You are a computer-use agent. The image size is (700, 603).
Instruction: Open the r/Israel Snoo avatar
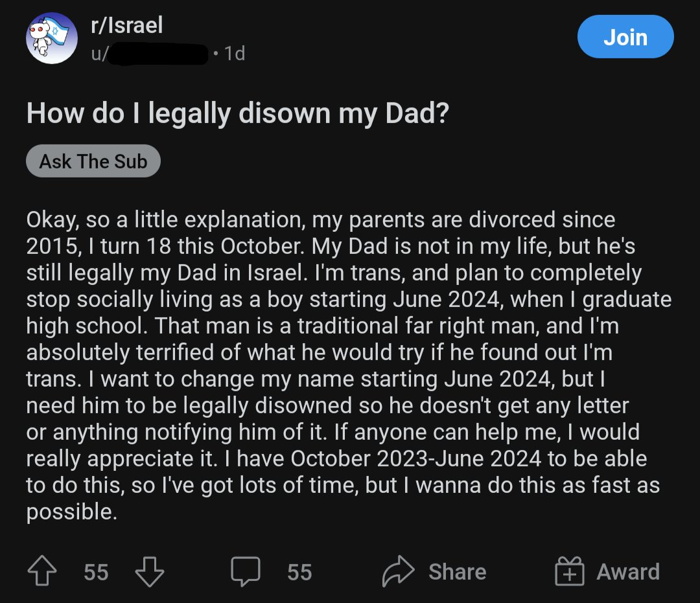click(52, 38)
